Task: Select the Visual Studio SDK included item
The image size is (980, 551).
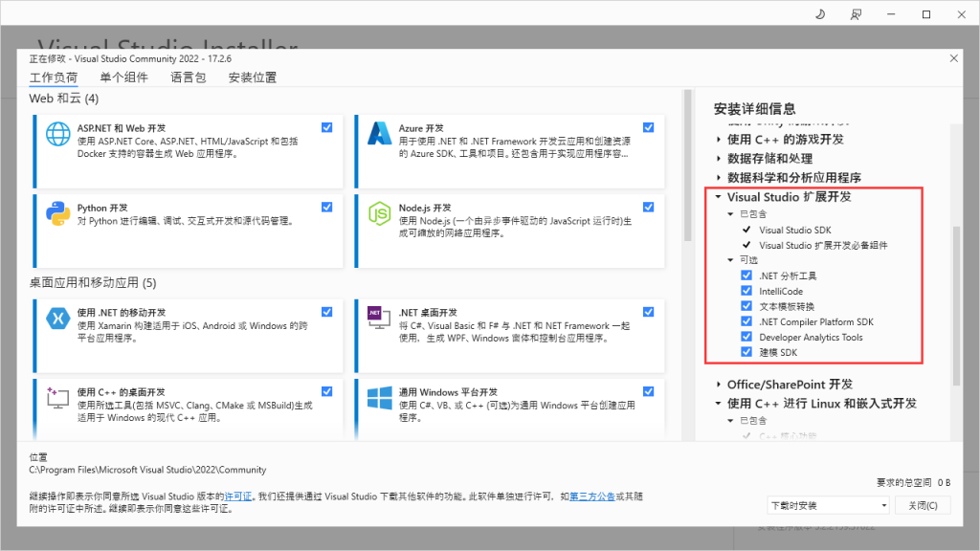Action: click(795, 230)
